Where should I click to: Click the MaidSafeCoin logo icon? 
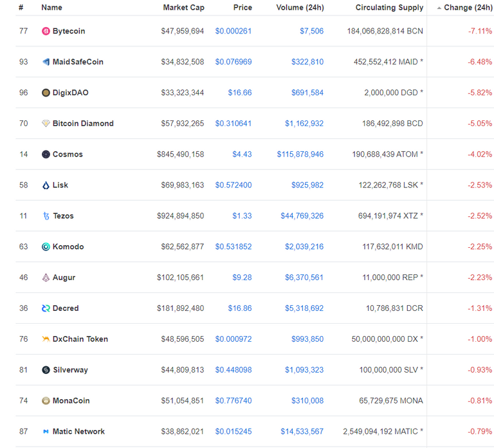click(x=46, y=62)
